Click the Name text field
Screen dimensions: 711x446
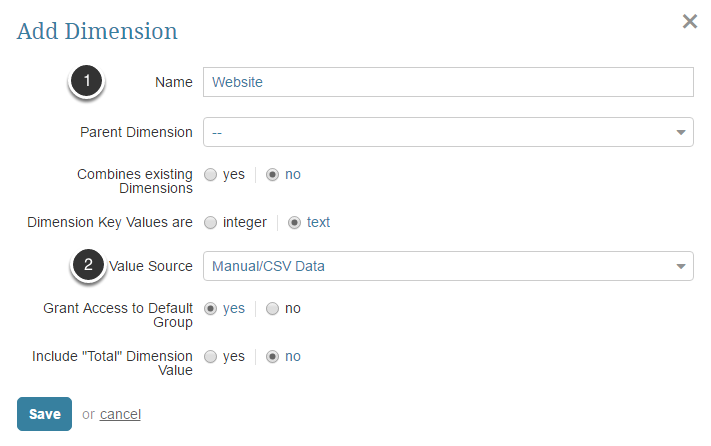coord(447,82)
